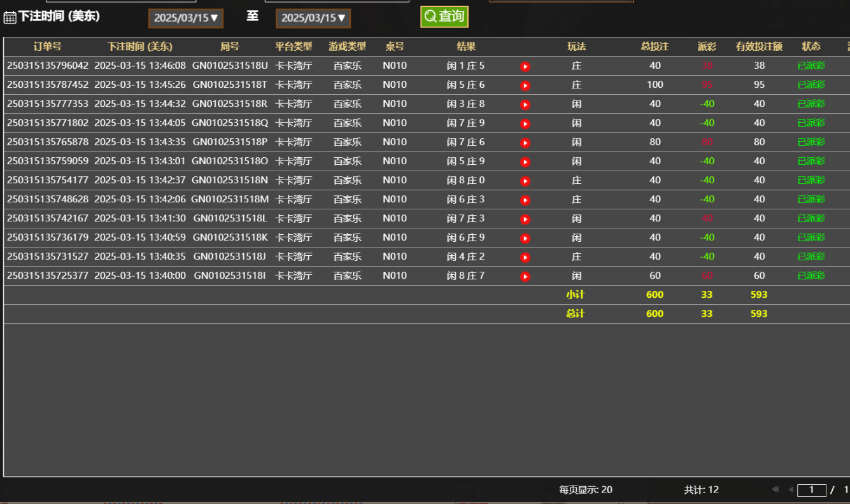Click 已派彩 status in the first row
Image resolution: width=850 pixels, height=504 pixels.
[811, 66]
